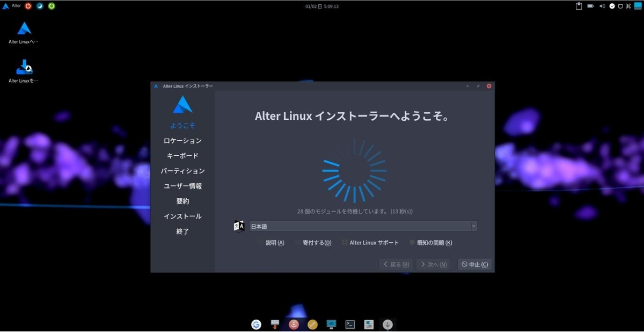Viewport: 644px width, 332px height.
Task: Open the paint-roller appearance icon in the dock
Action: [275, 324]
